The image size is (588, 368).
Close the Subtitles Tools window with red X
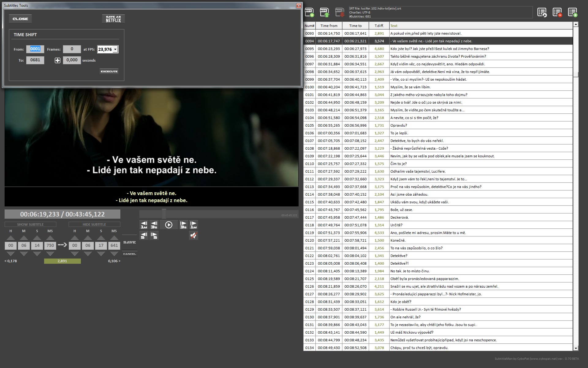coord(299,6)
